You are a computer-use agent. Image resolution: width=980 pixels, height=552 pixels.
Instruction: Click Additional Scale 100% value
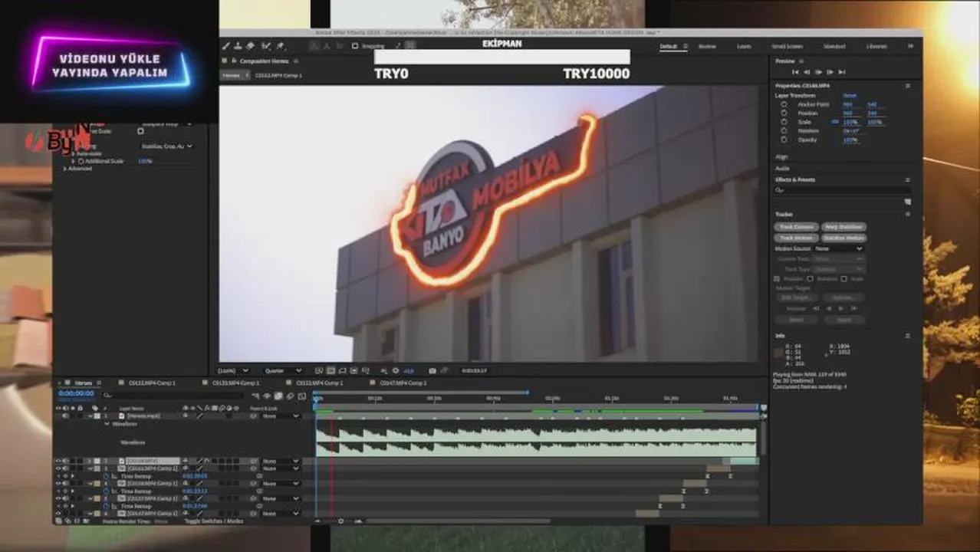(x=145, y=161)
